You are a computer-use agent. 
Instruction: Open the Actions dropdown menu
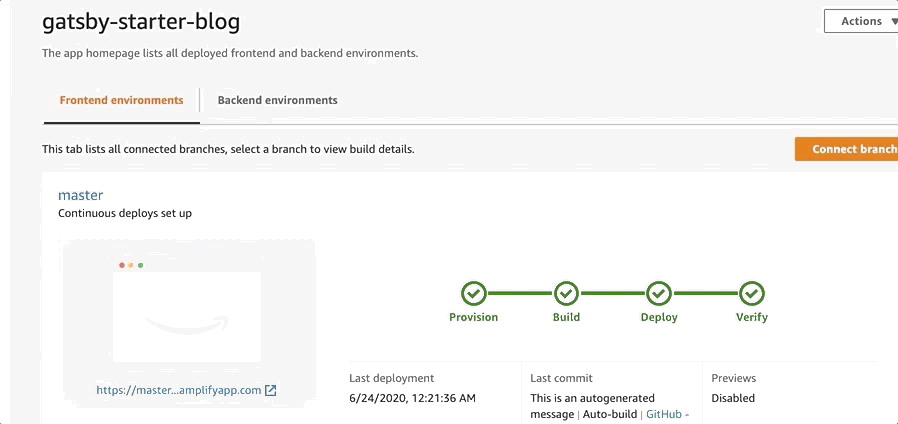pos(861,21)
